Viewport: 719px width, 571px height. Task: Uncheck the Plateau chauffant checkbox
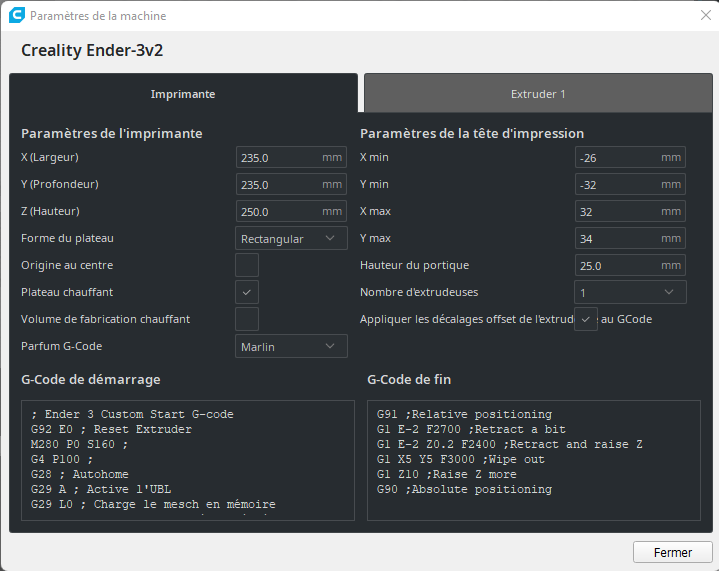click(247, 292)
